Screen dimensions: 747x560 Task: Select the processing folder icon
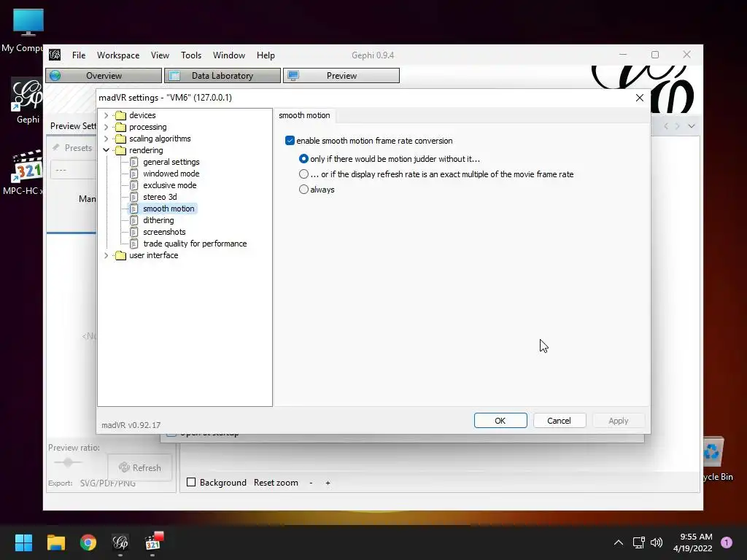point(121,127)
